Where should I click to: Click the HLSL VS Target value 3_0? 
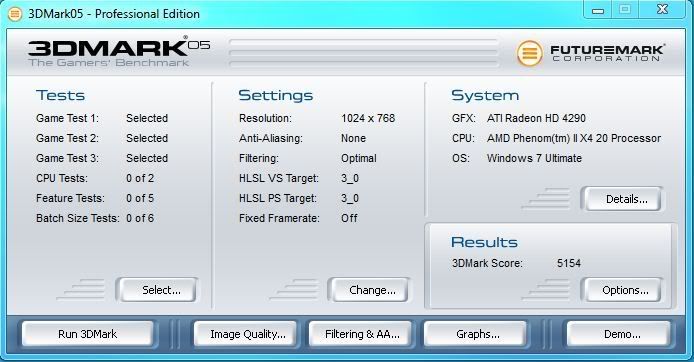tap(350, 178)
